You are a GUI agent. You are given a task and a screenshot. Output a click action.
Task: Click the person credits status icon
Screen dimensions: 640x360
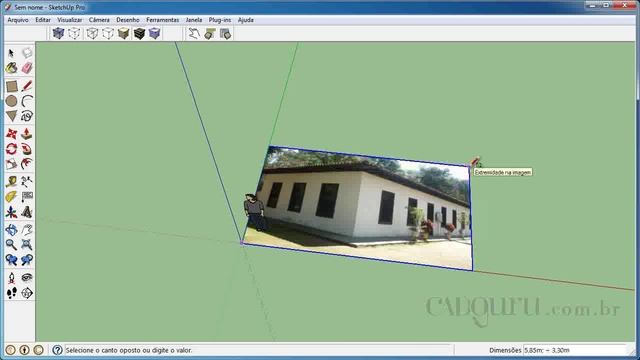click(24, 350)
